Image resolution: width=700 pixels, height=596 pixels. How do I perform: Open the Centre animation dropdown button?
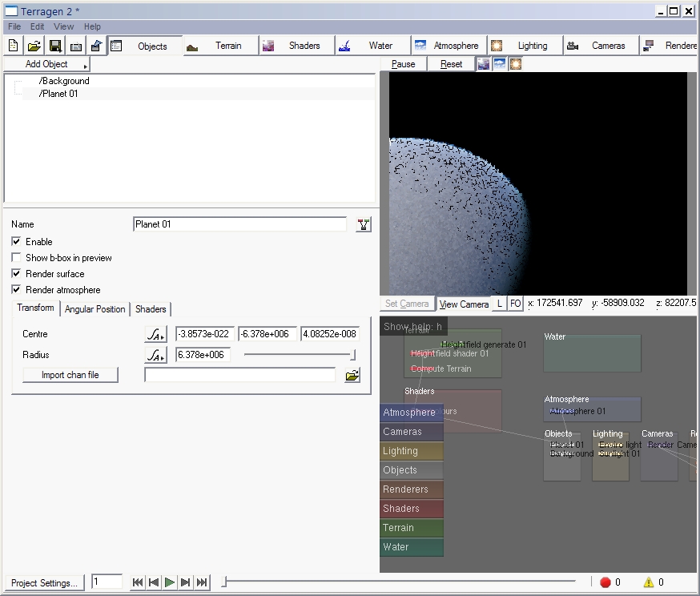click(155, 334)
